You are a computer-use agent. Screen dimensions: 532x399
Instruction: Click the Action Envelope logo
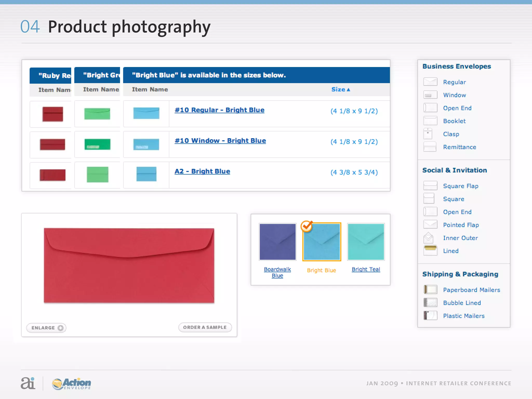tap(71, 384)
